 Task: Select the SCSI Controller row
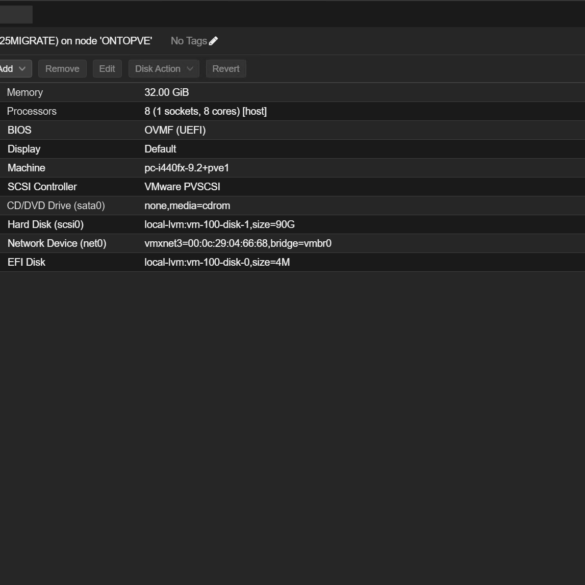[292, 187]
